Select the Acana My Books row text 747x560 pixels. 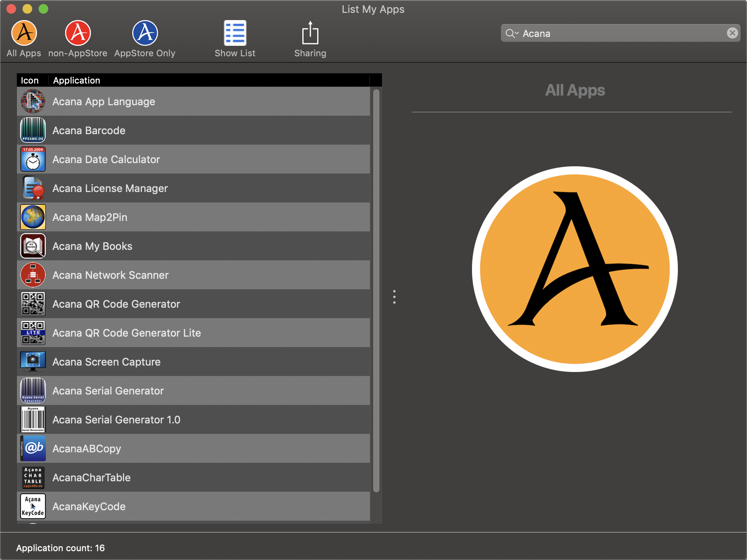click(92, 247)
